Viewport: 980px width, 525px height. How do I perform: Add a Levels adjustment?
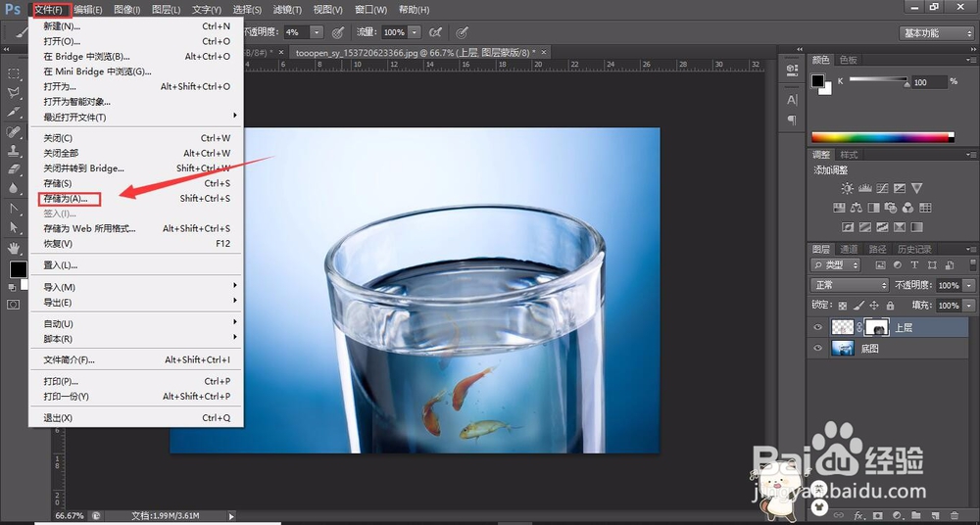[x=865, y=188]
